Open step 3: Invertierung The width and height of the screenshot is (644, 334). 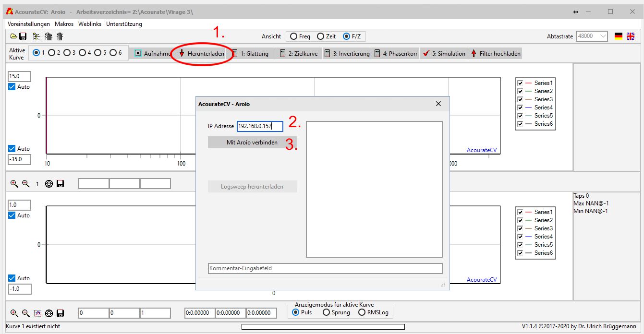(347, 54)
